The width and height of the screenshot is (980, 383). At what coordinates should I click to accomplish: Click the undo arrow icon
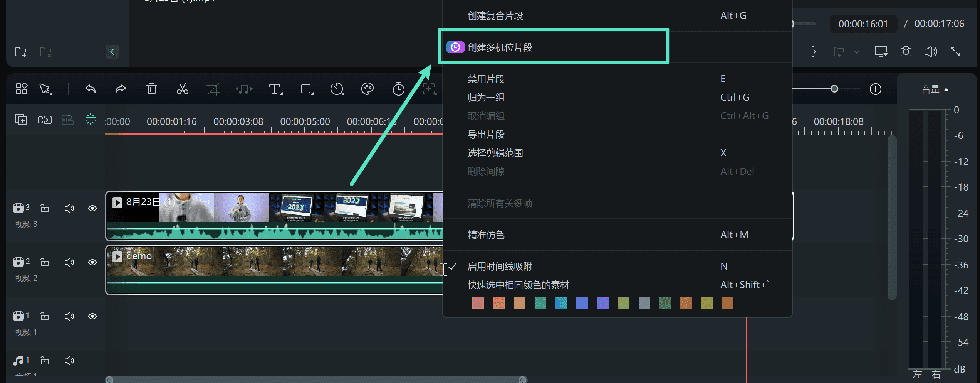pyautogui.click(x=90, y=89)
